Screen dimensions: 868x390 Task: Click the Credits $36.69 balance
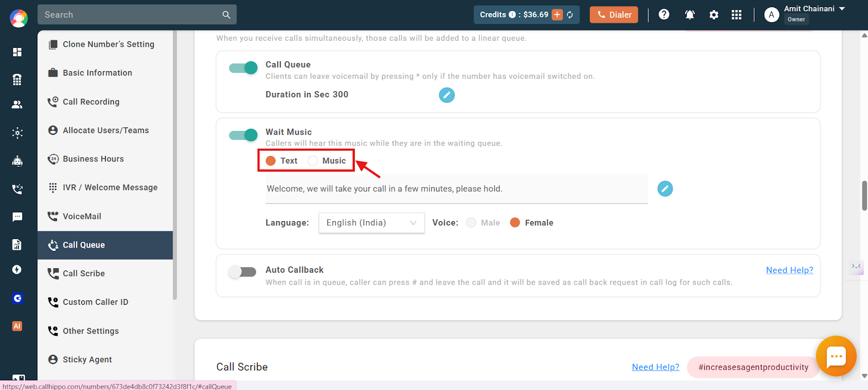point(527,15)
